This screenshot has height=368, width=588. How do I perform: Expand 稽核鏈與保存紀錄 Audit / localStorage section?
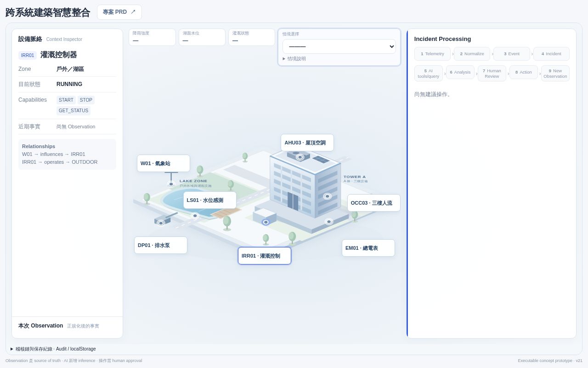click(53, 349)
